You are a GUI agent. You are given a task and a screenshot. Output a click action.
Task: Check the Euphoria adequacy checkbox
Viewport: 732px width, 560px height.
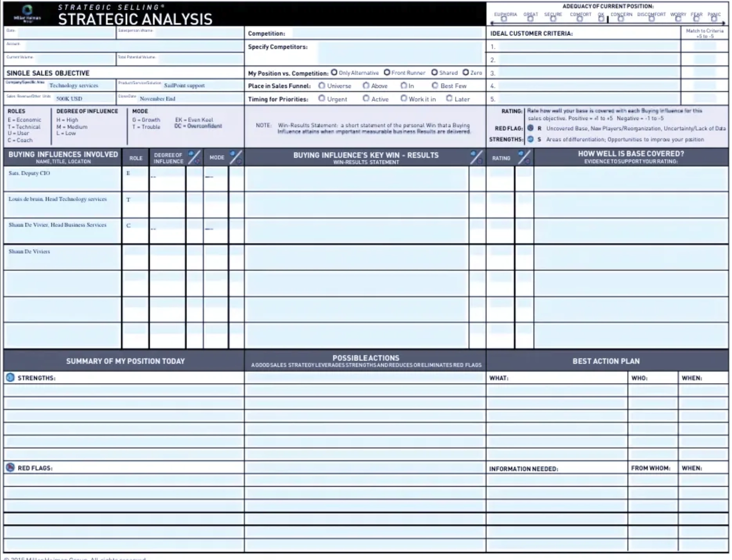click(x=504, y=19)
